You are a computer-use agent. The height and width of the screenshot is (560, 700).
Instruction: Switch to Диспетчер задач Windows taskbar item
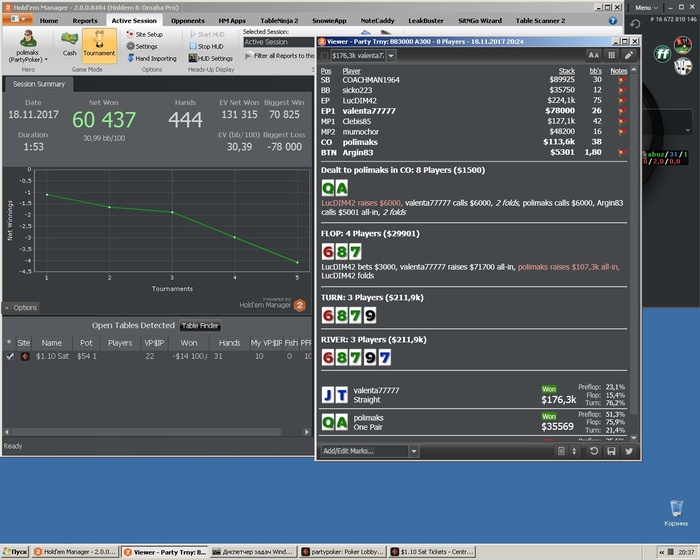254,552
